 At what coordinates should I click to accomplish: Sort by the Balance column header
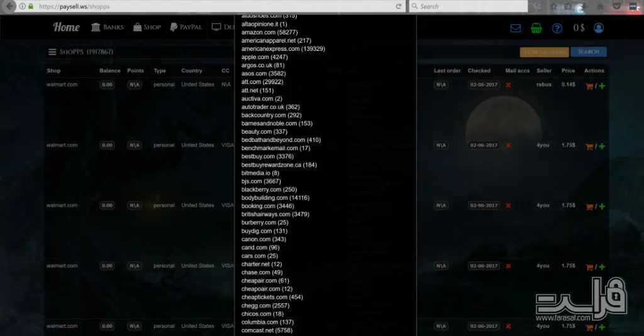pos(109,70)
